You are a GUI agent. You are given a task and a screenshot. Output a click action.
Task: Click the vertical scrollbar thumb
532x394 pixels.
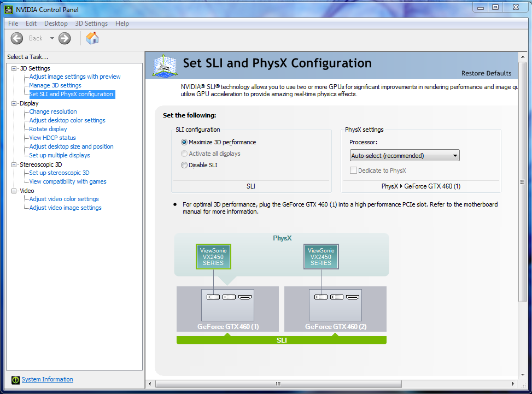click(522, 181)
